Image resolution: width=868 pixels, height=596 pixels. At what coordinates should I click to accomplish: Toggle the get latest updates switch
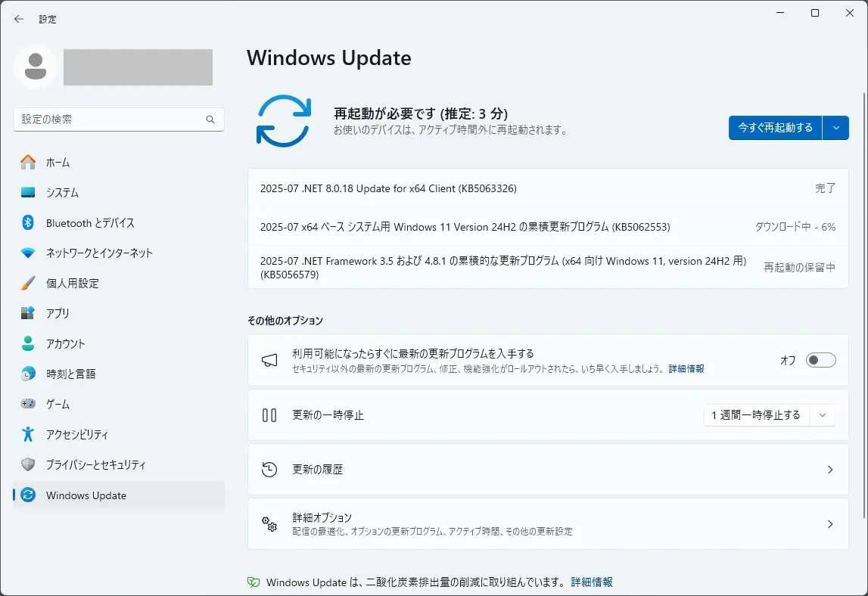tap(820, 360)
